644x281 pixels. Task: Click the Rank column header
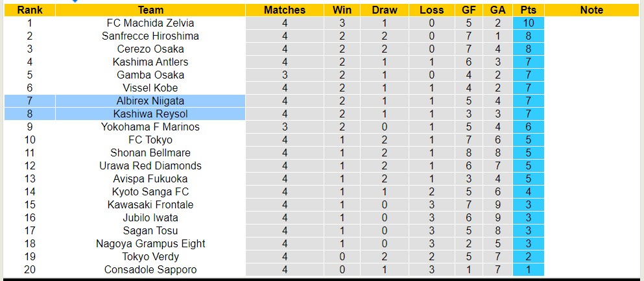click(x=29, y=10)
